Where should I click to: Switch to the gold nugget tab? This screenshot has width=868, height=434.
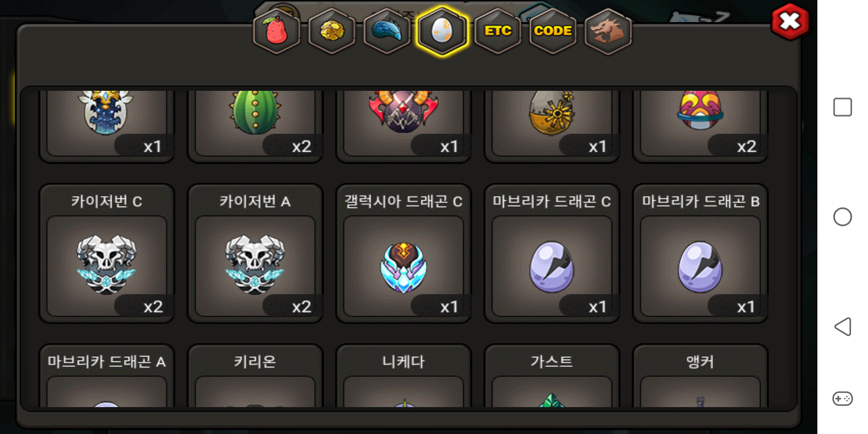(332, 31)
